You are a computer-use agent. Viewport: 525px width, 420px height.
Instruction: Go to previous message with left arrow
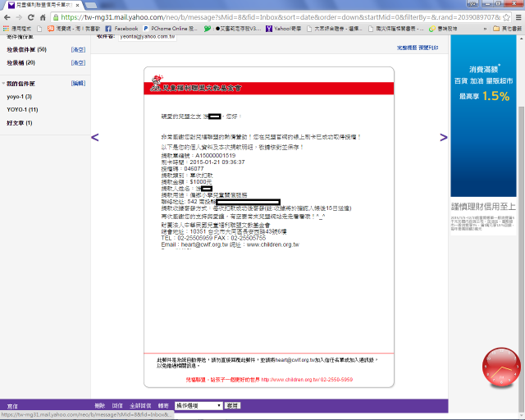click(95, 137)
